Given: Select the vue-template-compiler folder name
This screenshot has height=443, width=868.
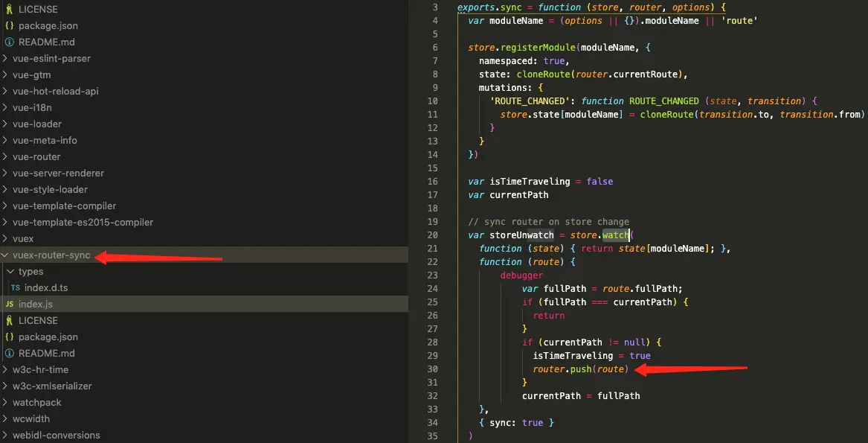Looking at the screenshot, I should coord(64,205).
